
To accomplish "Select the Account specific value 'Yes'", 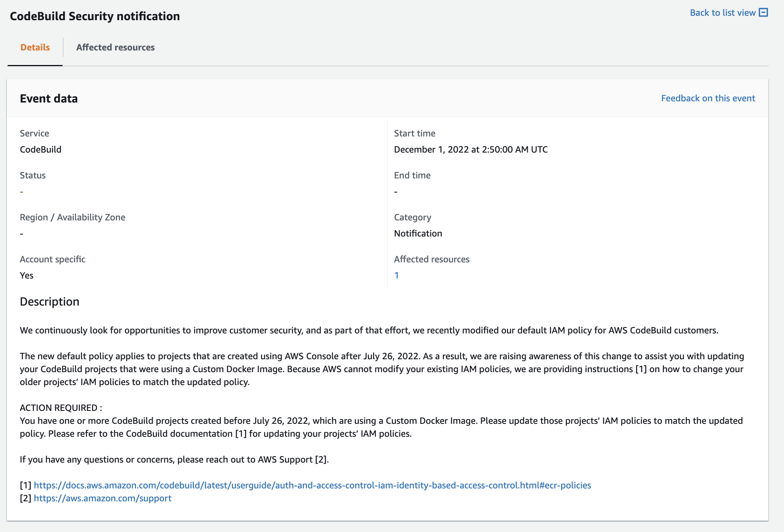I will (27, 275).
